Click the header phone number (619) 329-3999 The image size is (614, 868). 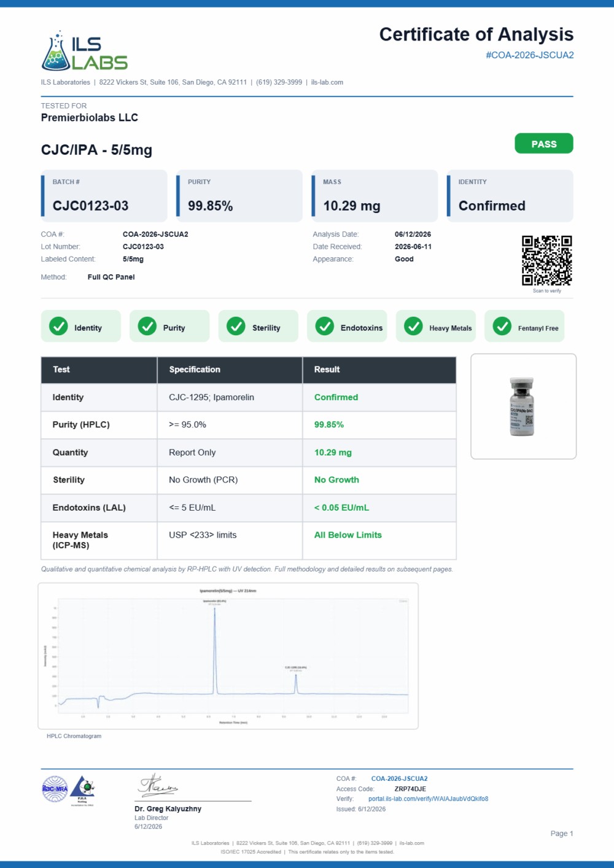coord(279,82)
